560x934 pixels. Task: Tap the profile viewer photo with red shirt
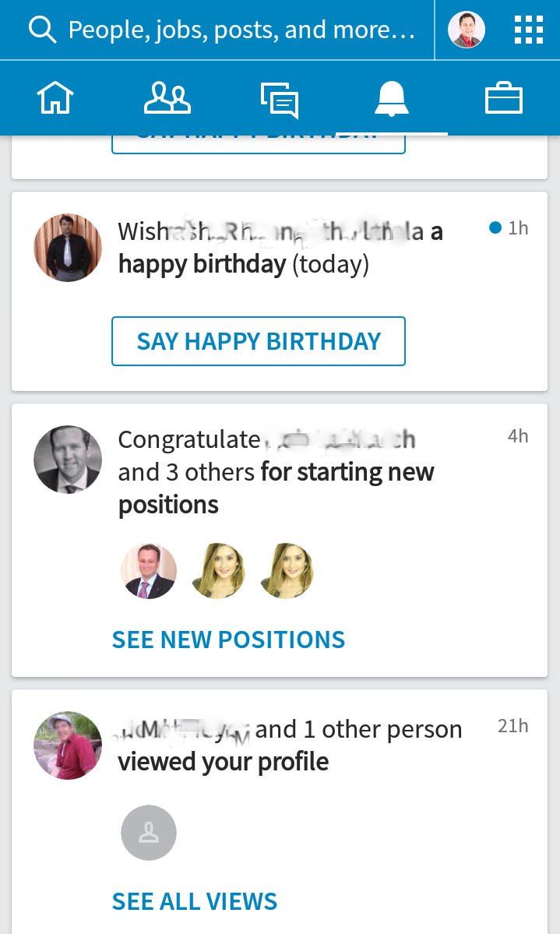point(68,745)
